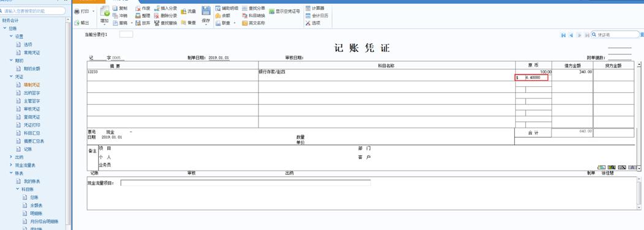644x230 pixels.
Task: Expand the 出纳 tree node
Action: (x=11, y=157)
